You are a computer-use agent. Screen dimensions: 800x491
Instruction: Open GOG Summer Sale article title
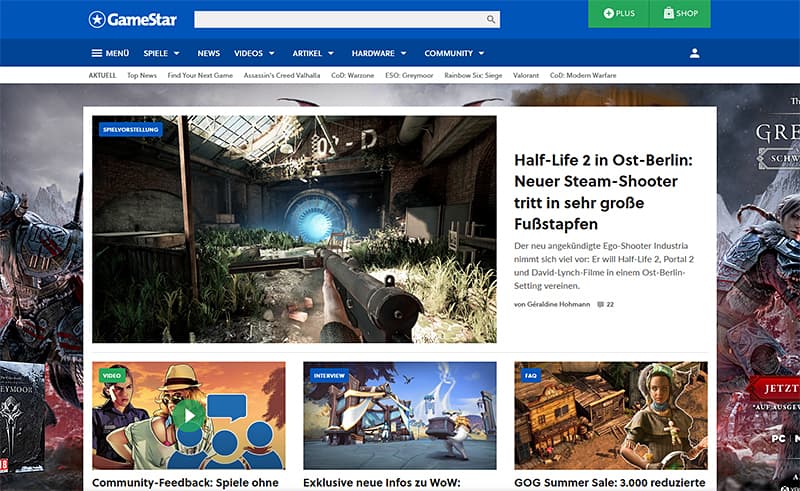610,483
